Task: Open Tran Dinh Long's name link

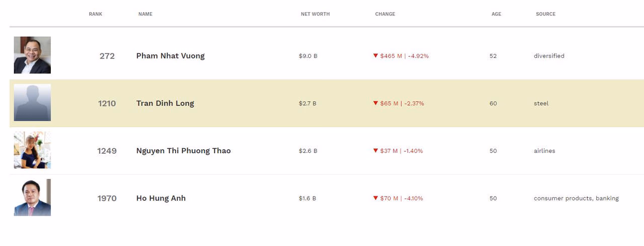Action: (165, 103)
